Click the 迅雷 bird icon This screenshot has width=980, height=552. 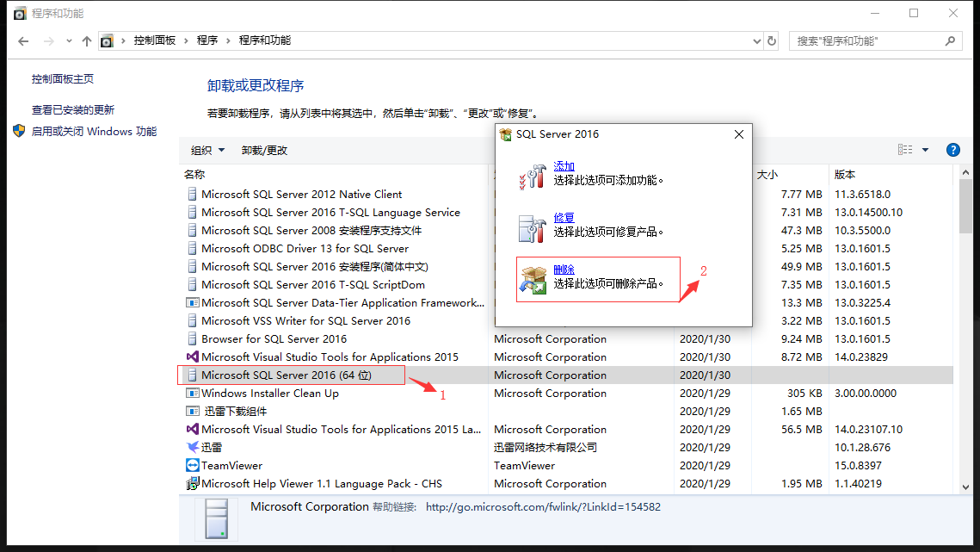coord(193,448)
